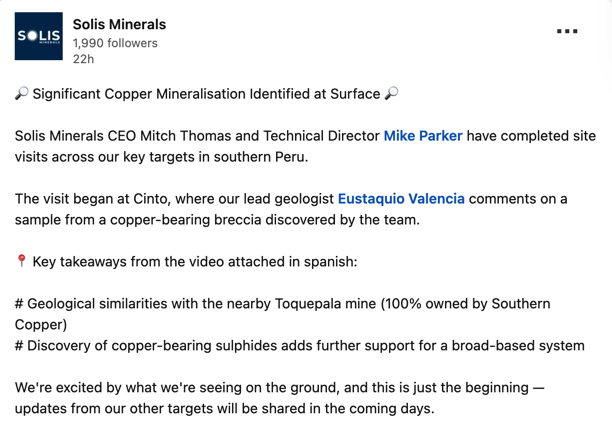Click the magnifying glass emoji before the headline
This screenshot has width=612, height=440.
pos(21,94)
